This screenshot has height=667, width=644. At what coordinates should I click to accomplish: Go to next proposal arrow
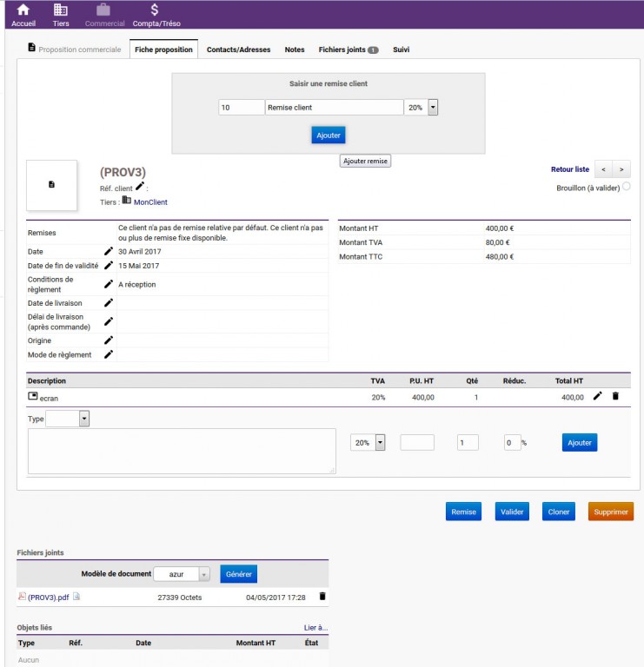coord(621,169)
